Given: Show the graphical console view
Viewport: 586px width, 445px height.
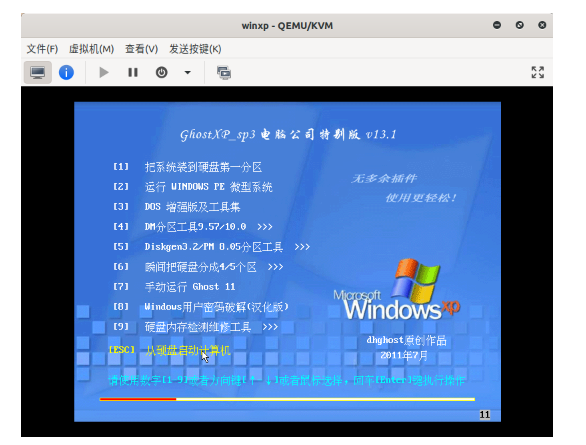Looking at the screenshot, I should (x=38, y=72).
